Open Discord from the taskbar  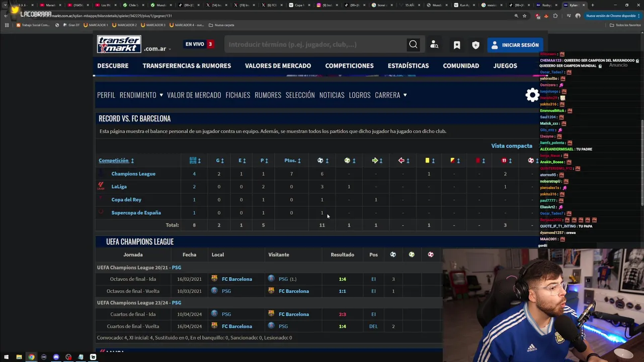tap(56, 357)
